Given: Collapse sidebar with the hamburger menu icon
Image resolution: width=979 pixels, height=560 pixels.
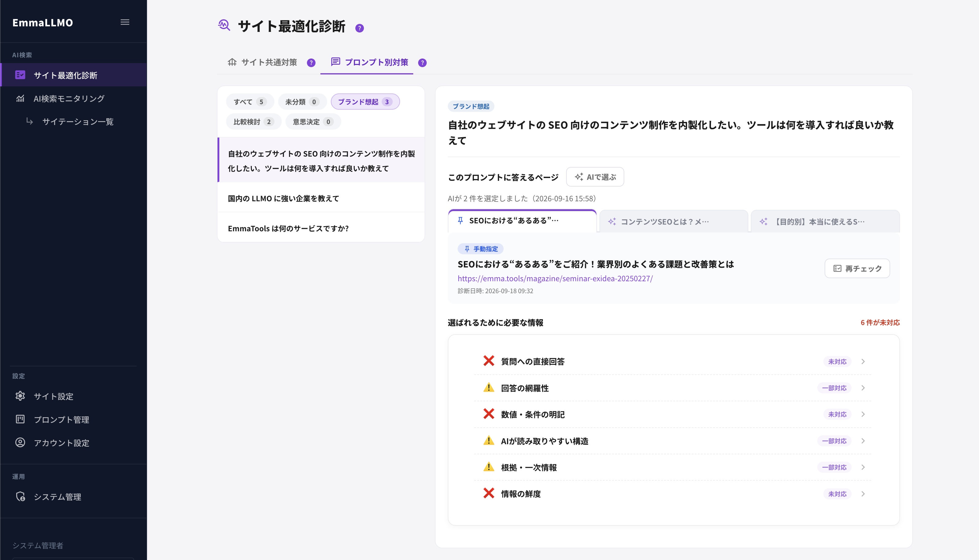Looking at the screenshot, I should point(125,22).
